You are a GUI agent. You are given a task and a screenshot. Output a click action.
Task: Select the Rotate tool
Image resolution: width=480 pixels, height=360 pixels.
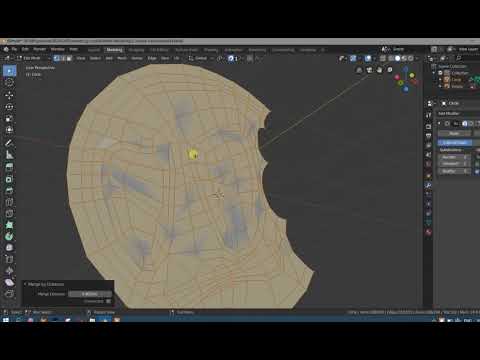click(x=9, y=107)
